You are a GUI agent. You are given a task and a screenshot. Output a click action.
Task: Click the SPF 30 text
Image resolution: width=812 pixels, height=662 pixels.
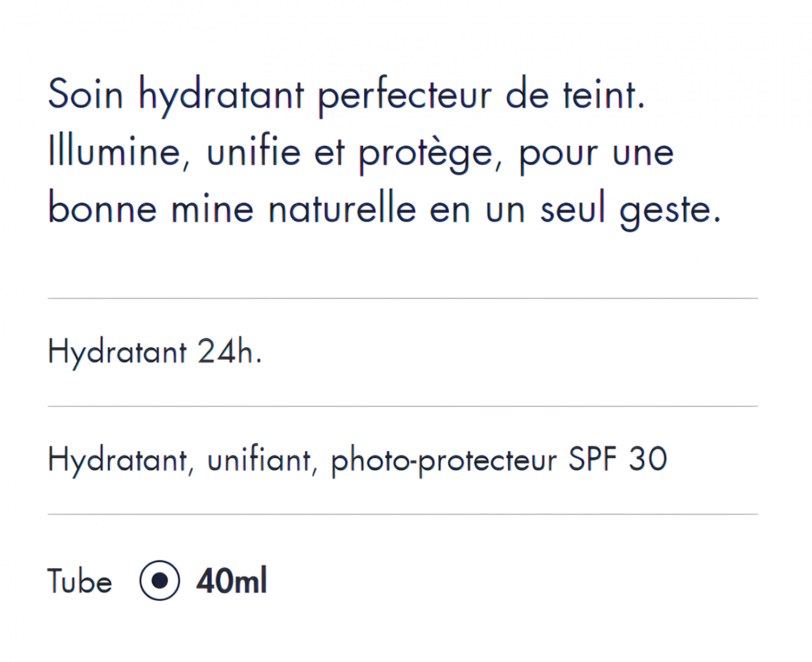tap(618, 459)
